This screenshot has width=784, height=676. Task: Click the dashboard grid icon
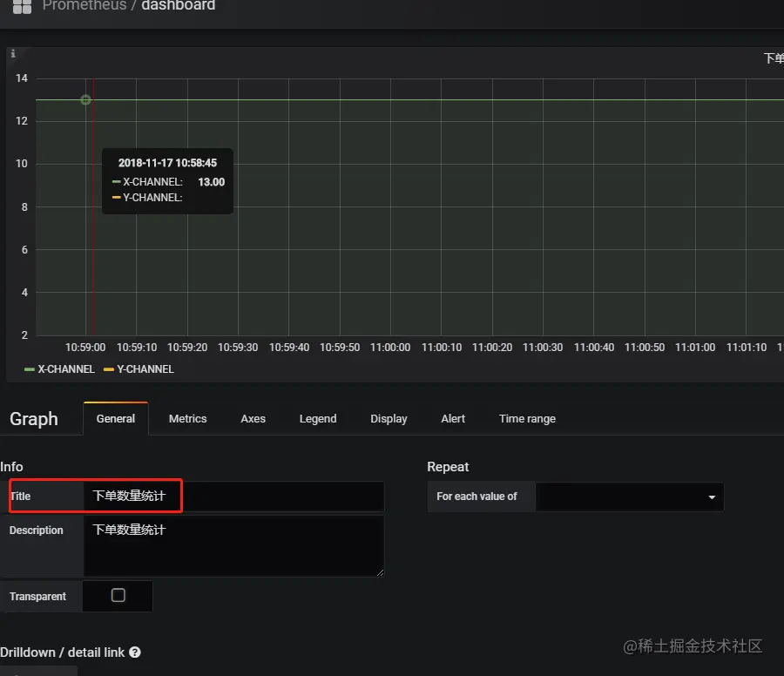point(22,6)
